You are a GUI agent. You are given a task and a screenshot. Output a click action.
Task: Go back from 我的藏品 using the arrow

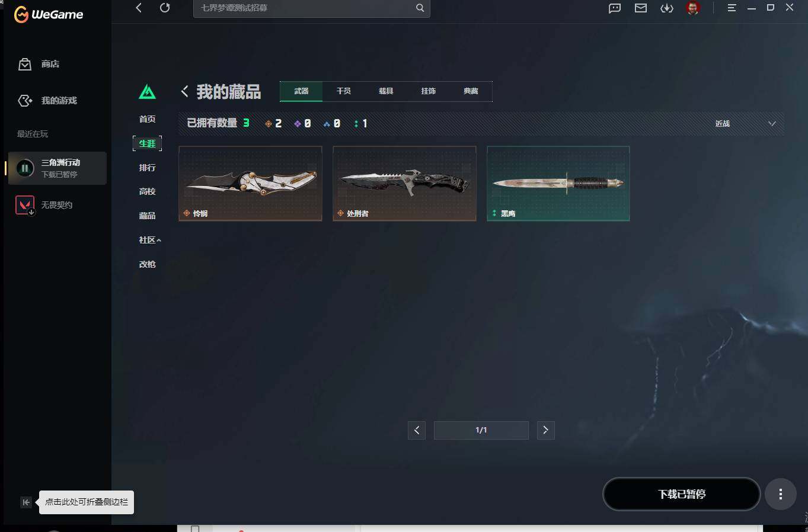coord(185,91)
